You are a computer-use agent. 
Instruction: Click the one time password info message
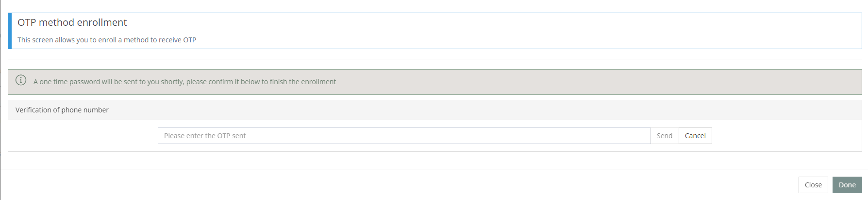(x=184, y=82)
